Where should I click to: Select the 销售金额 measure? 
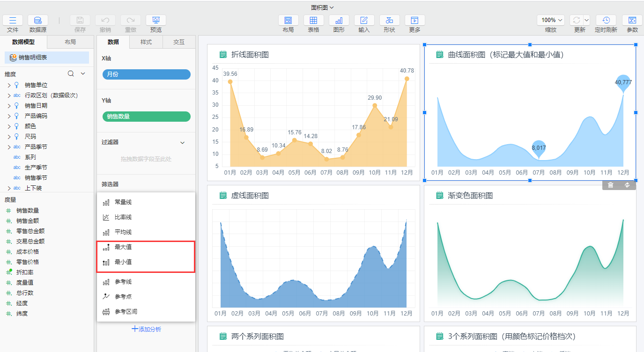tap(28, 221)
